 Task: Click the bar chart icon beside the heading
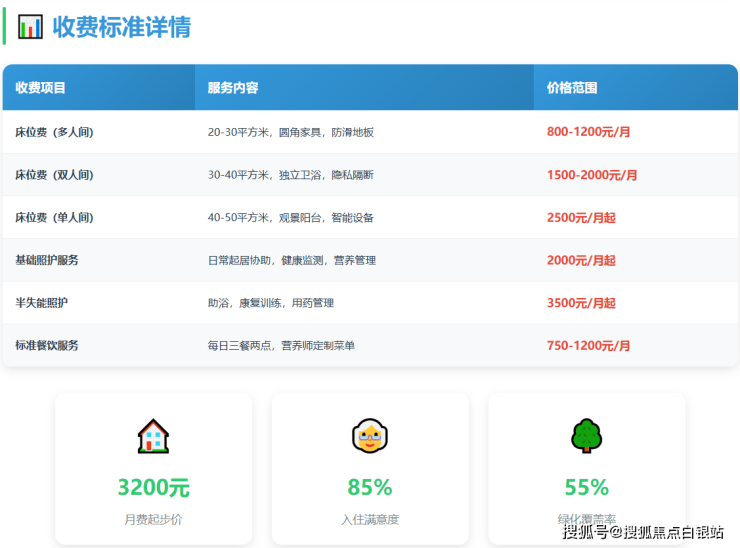(31, 27)
